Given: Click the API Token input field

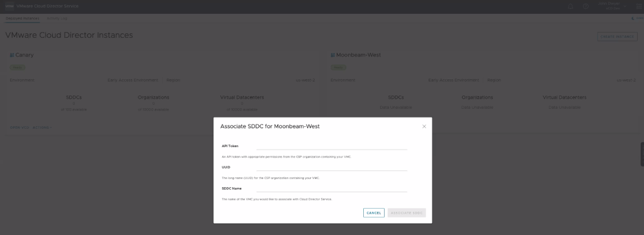Looking at the screenshot, I should click(x=332, y=146).
